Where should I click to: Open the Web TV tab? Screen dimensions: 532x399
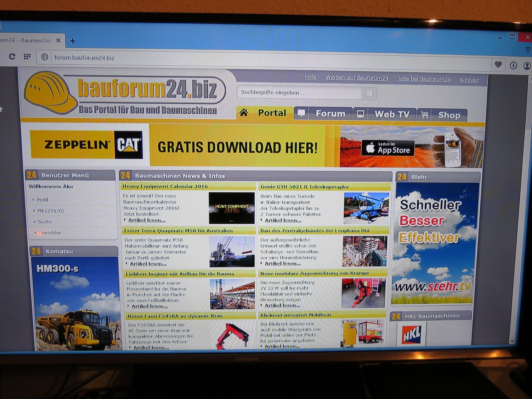[x=385, y=114]
